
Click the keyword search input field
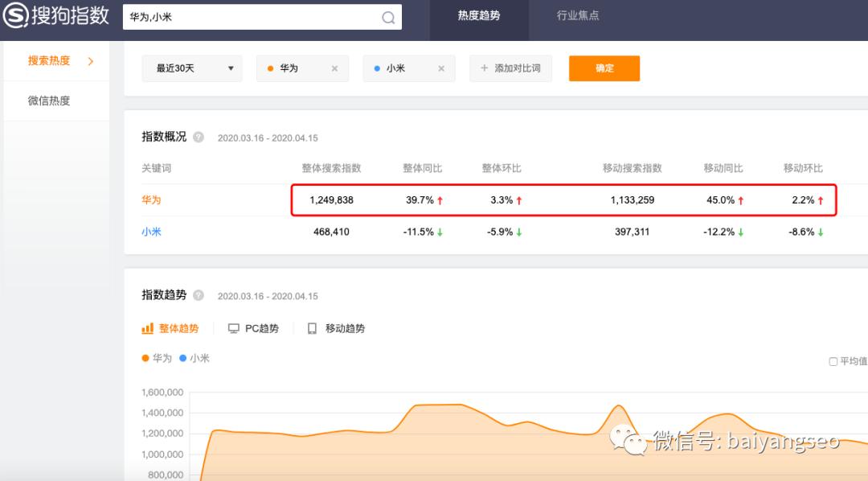tap(241, 17)
